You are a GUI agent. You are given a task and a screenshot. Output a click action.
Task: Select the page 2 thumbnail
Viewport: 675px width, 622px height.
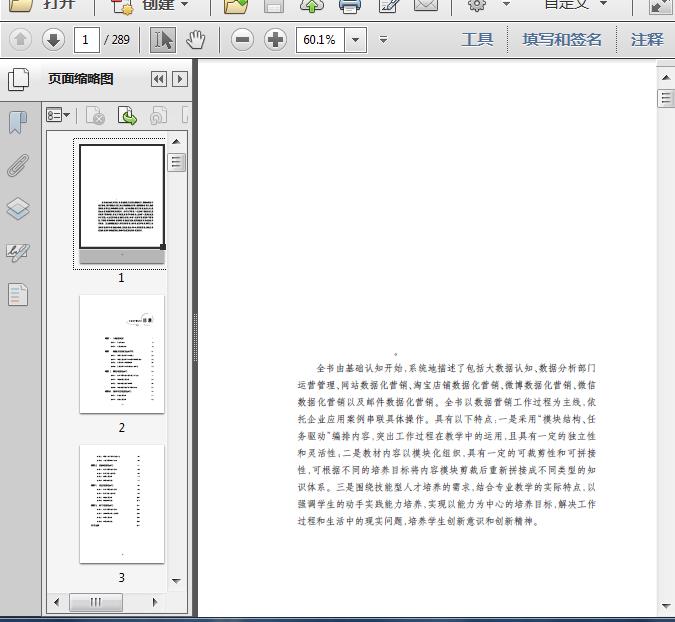click(x=122, y=354)
